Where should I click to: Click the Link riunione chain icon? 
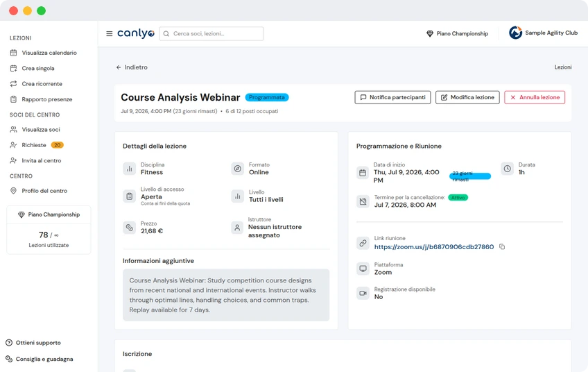click(363, 243)
